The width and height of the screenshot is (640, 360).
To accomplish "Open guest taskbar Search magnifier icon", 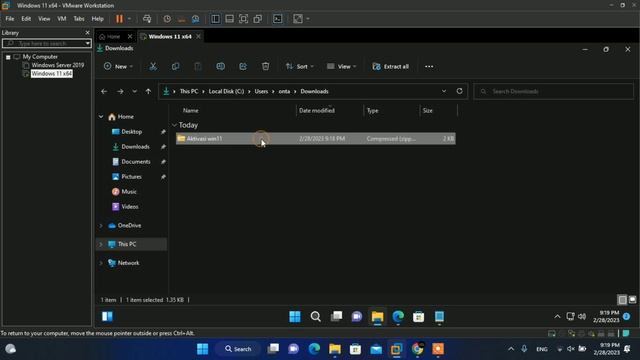I will click(x=316, y=316).
